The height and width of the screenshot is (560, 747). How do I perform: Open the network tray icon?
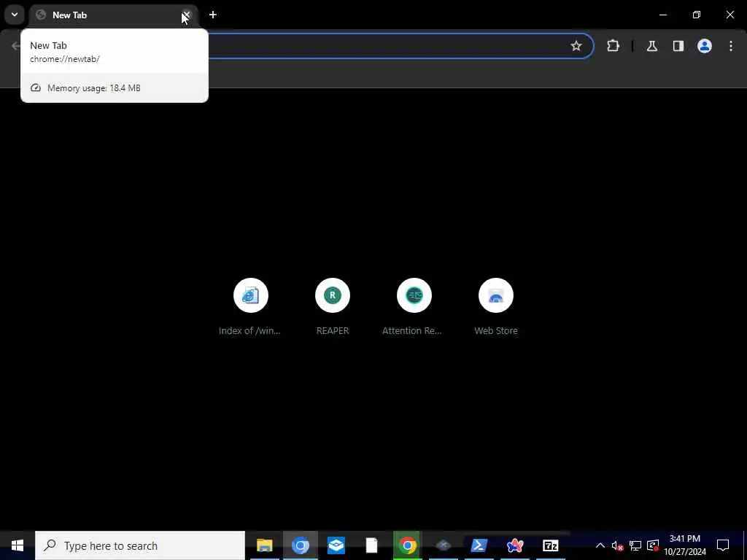[635, 545]
